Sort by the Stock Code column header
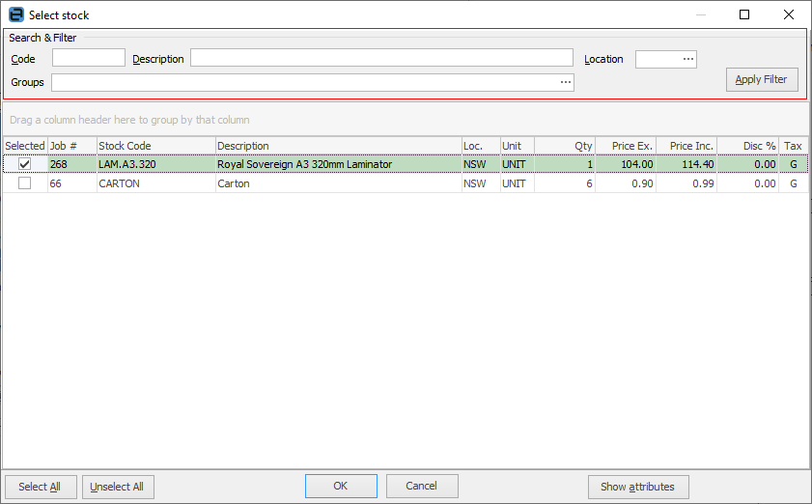The width and height of the screenshot is (812, 504). [155, 146]
